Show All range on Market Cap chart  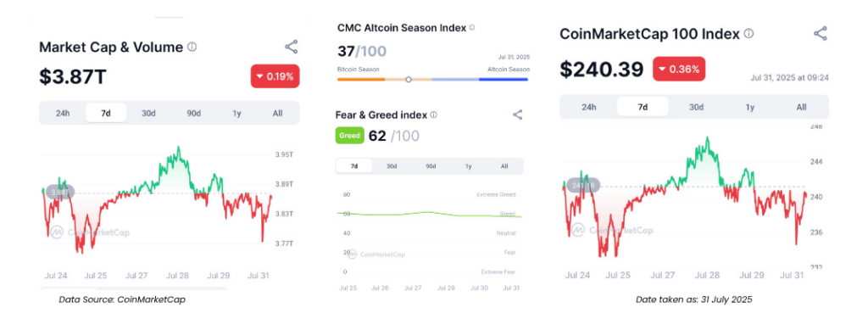click(277, 113)
